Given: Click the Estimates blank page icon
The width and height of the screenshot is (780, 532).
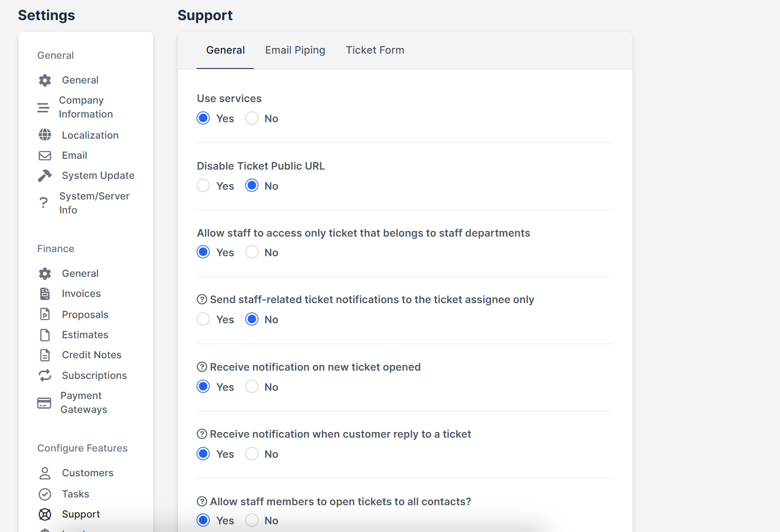Looking at the screenshot, I should click(x=45, y=335).
